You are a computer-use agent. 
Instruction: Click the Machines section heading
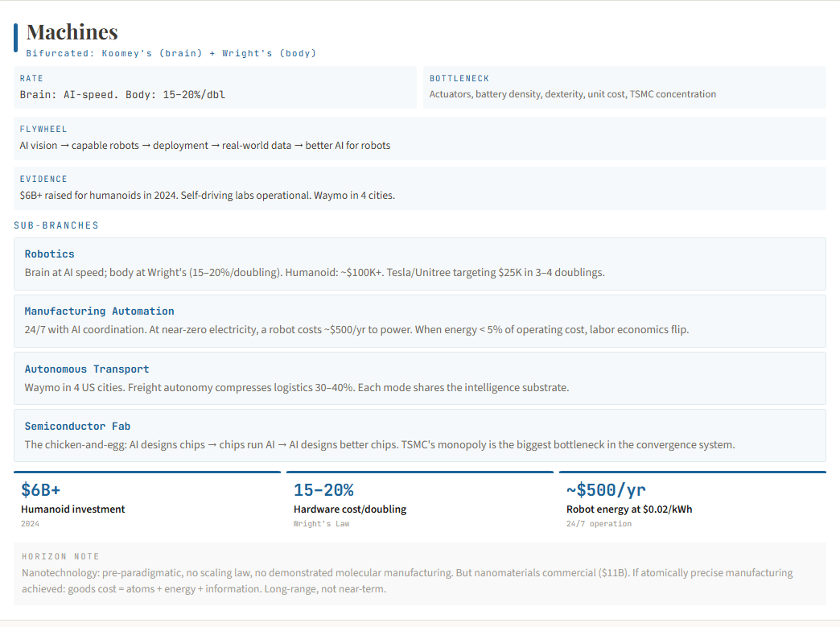72,32
